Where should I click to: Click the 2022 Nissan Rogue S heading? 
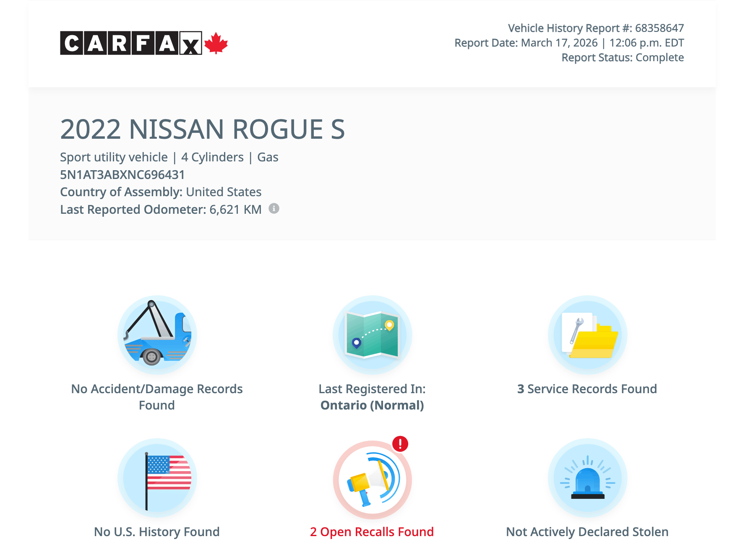tap(202, 129)
